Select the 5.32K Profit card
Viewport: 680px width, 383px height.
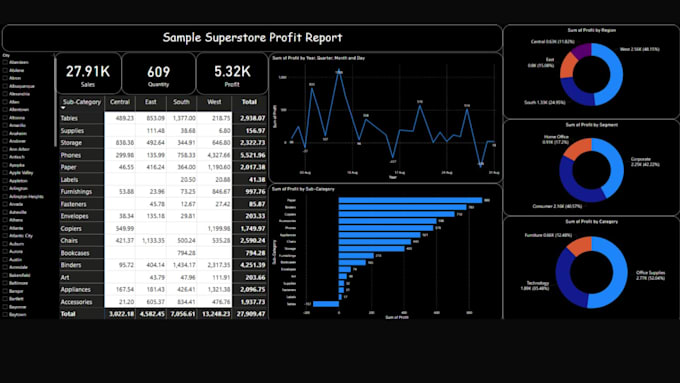pyautogui.click(x=232, y=74)
